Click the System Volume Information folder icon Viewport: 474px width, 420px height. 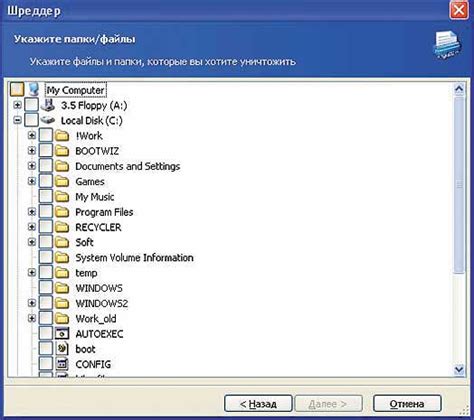click(x=62, y=258)
